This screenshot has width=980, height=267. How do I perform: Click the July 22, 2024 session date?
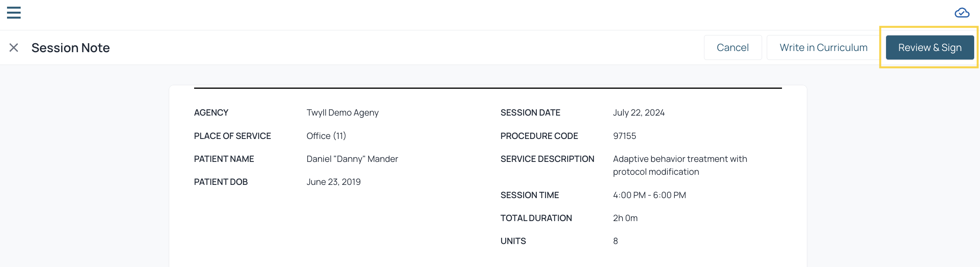(639, 112)
